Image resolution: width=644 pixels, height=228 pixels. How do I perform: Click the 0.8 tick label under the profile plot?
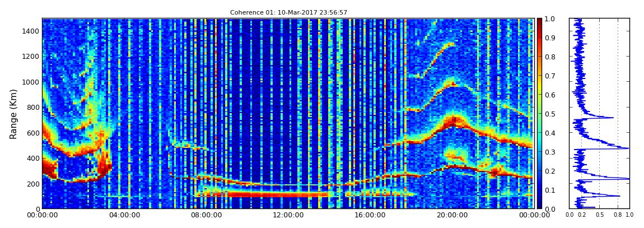click(x=618, y=215)
